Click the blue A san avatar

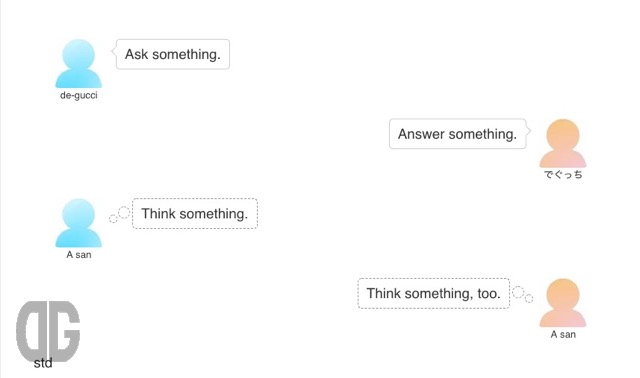78,223
